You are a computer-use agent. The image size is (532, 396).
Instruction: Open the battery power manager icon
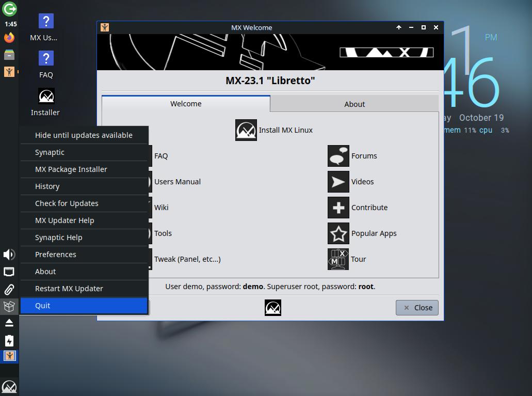click(x=9, y=340)
